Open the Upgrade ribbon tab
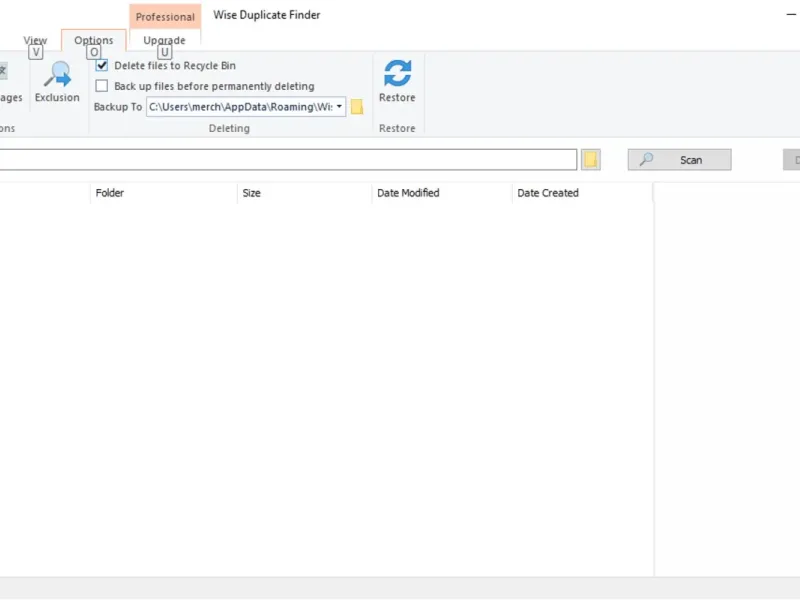 click(164, 40)
